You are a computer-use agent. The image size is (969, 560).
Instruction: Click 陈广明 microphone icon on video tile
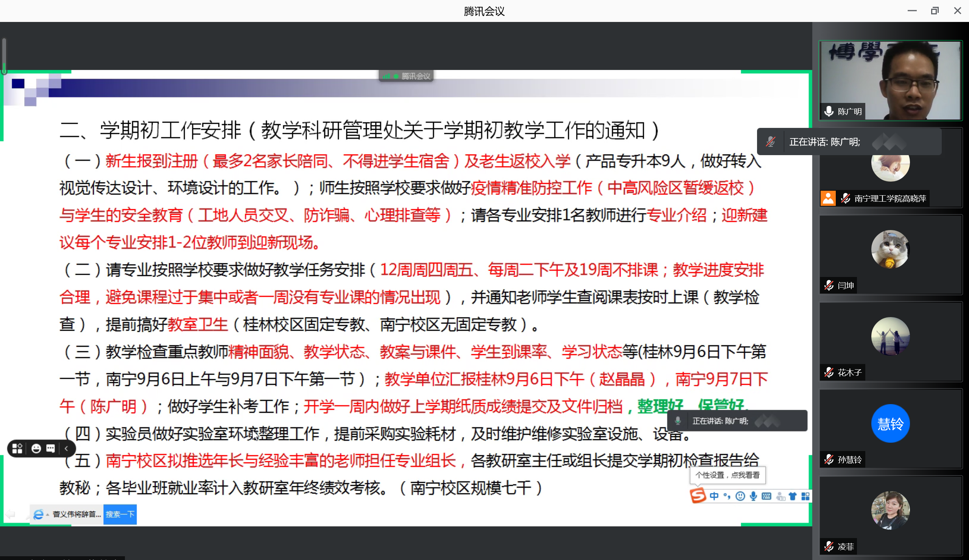click(x=829, y=112)
